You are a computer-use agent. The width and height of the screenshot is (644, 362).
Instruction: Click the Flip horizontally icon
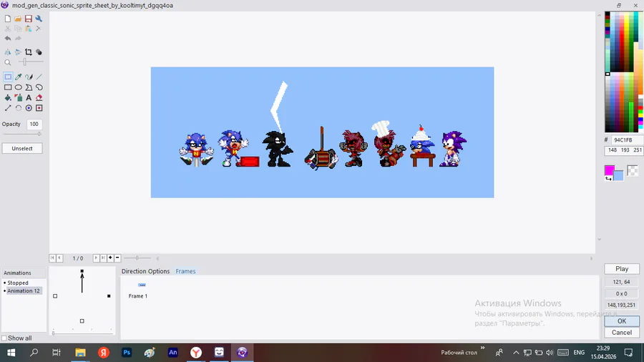click(8, 52)
